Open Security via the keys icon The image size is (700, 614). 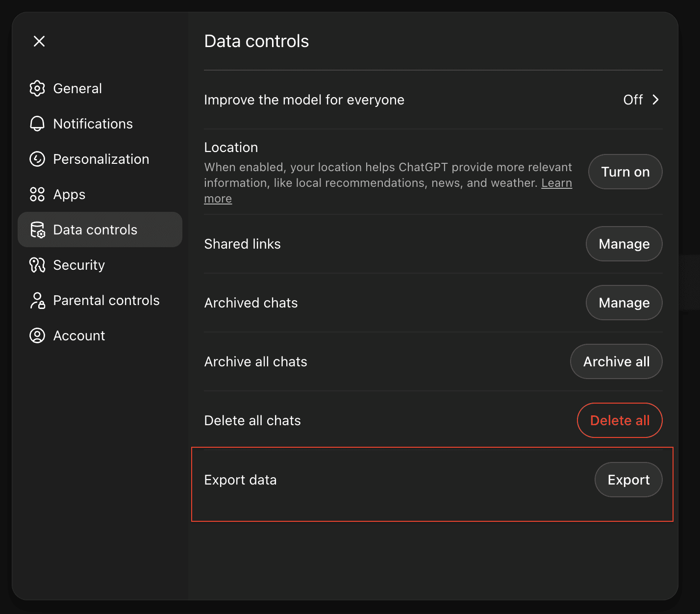tap(37, 265)
